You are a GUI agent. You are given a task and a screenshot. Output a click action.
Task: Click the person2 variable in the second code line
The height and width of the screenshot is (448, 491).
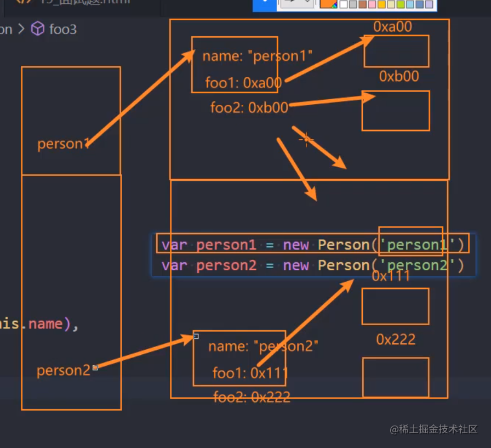coord(226,265)
